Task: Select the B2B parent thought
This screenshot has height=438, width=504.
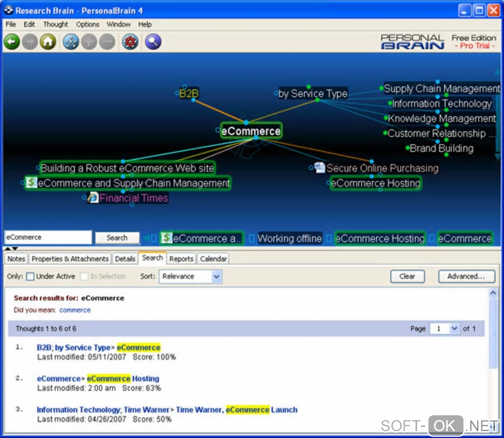Action: [189, 93]
